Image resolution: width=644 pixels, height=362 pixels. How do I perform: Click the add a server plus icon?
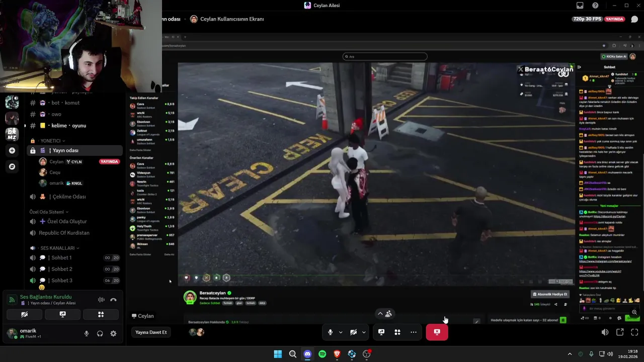point(12,150)
